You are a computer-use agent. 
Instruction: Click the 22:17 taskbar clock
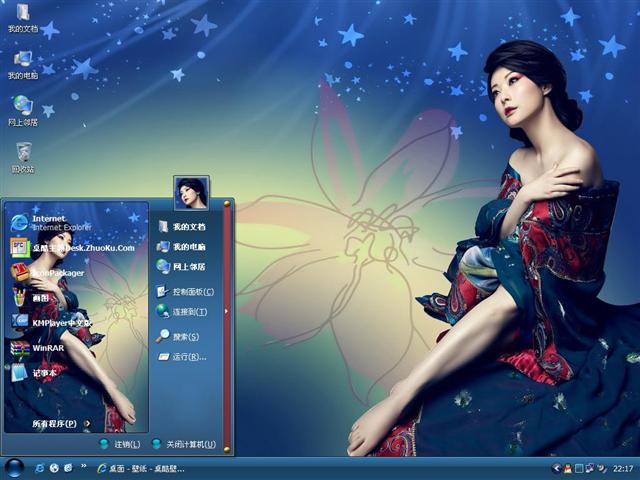coord(622,469)
